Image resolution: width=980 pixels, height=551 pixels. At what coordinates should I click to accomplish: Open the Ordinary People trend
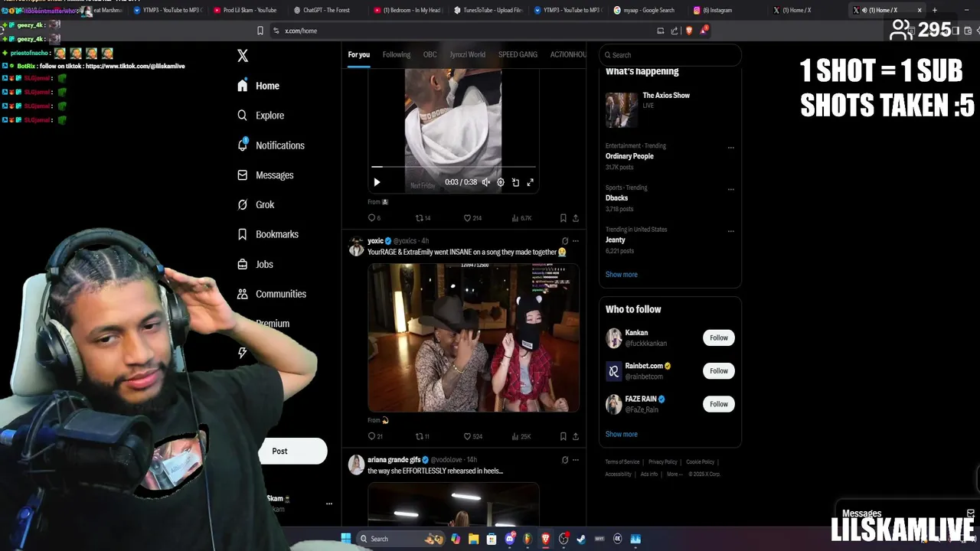point(629,156)
